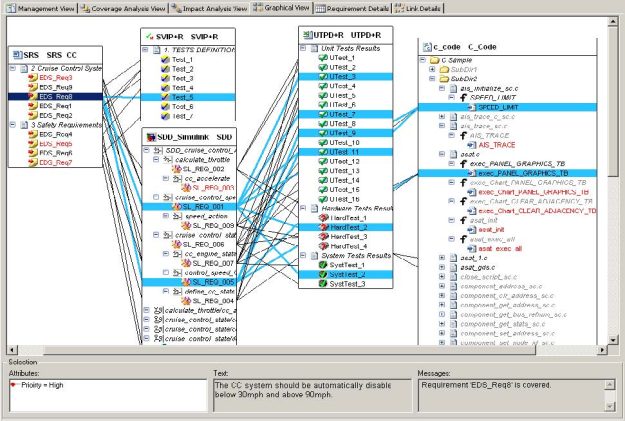Open the Coverage Analysis View tab

118,7
